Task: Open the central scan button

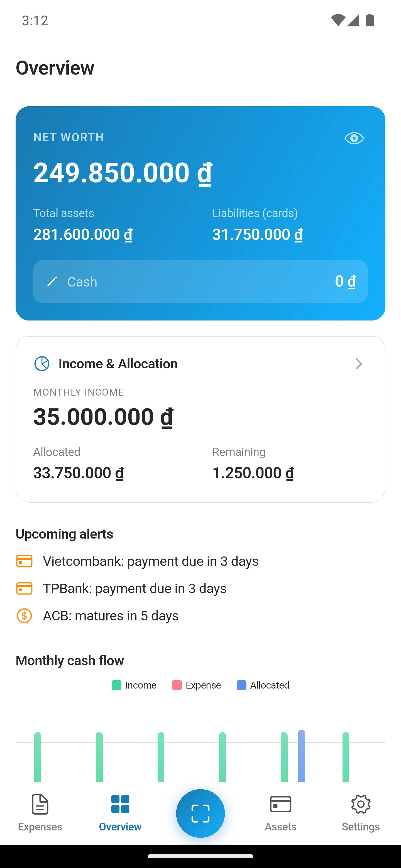Action: pyautogui.click(x=200, y=813)
